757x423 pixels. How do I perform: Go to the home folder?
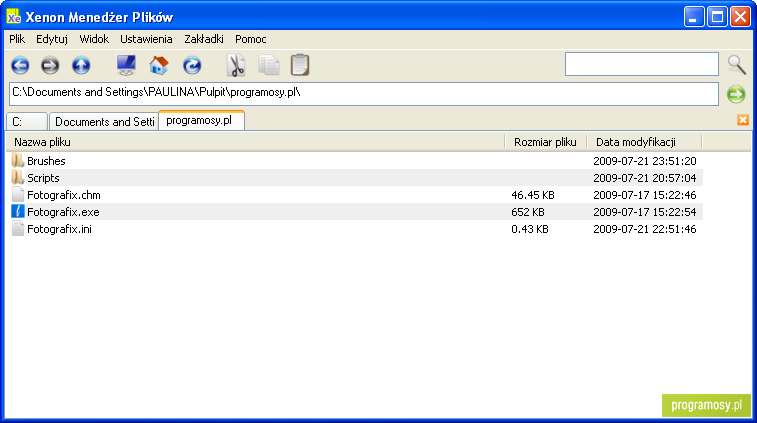pos(159,65)
